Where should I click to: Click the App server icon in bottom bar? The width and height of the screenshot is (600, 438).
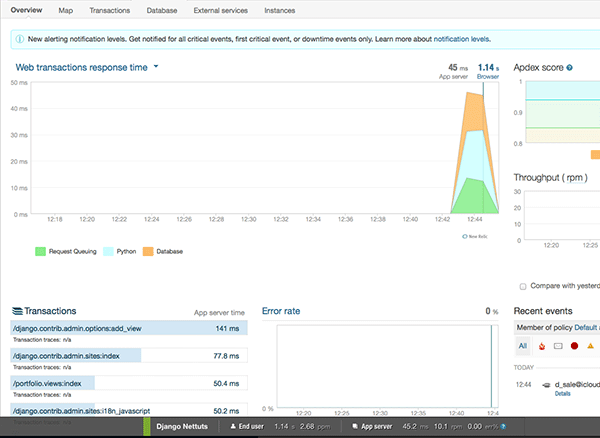(x=355, y=426)
